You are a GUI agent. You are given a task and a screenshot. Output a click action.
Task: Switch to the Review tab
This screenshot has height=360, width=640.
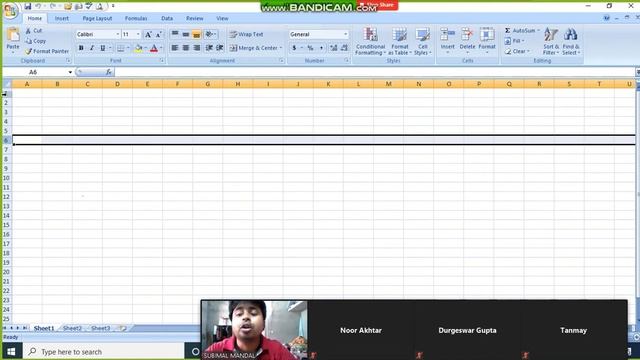(195, 18)
